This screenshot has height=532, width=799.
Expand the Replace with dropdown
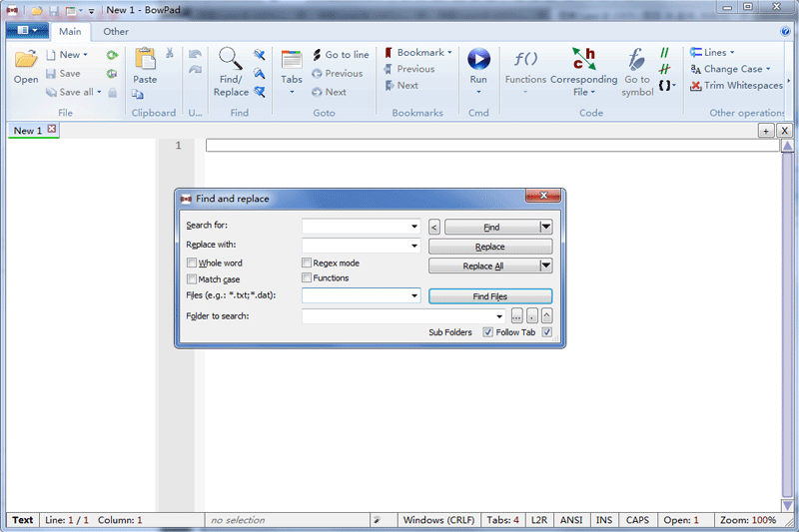414,246
